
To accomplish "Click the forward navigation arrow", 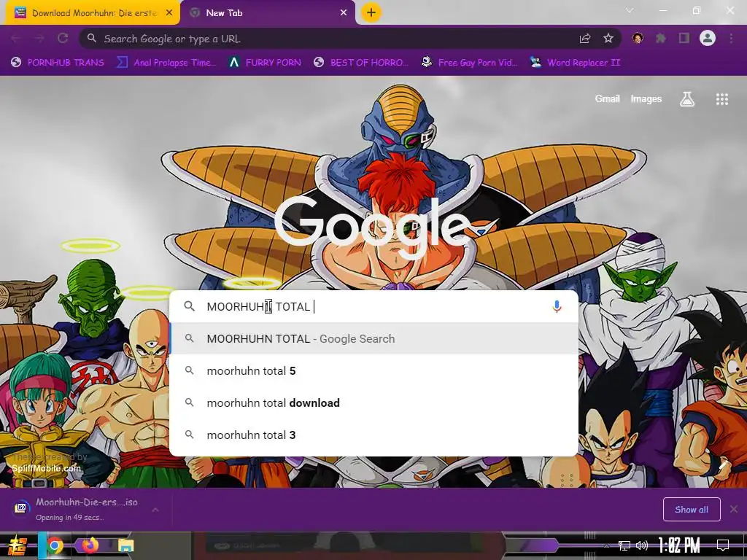I will pyautogui.click(x=39, y=38).
